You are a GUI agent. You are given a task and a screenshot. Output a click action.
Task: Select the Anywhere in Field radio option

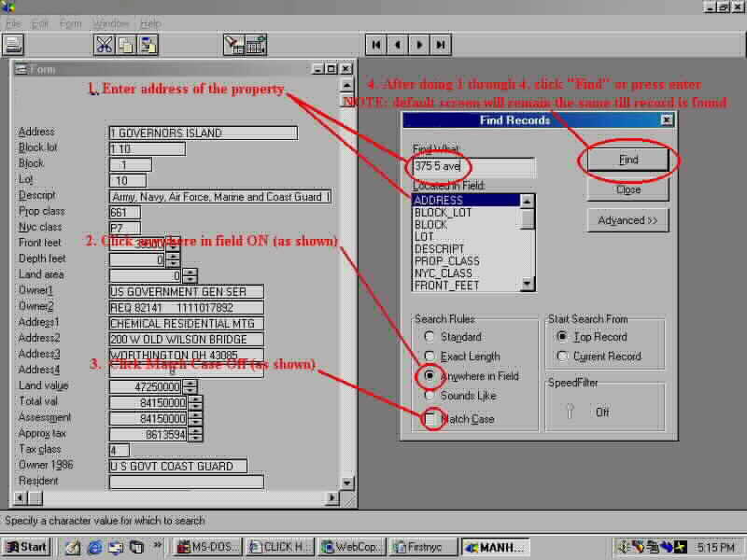(430, 376)
